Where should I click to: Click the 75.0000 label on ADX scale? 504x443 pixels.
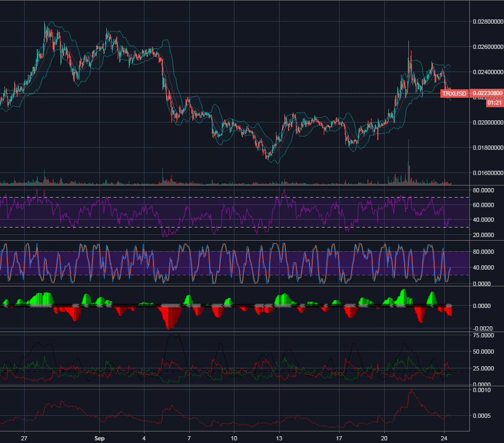coord(484,335)
